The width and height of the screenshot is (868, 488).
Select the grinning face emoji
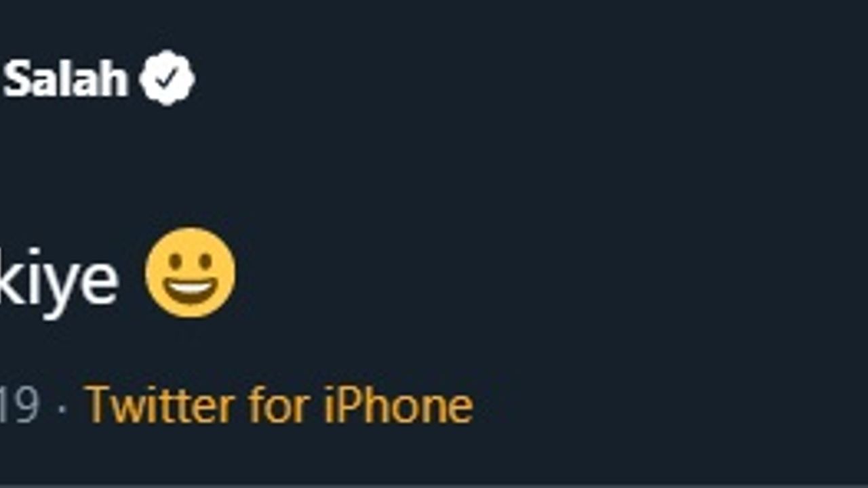click(191, 272)
